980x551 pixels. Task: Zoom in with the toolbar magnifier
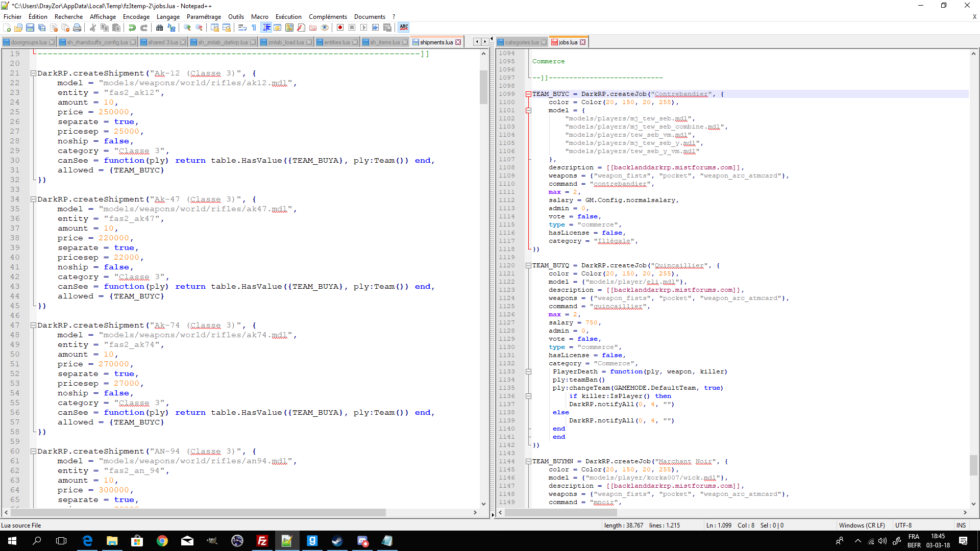(x=187, y=28)
